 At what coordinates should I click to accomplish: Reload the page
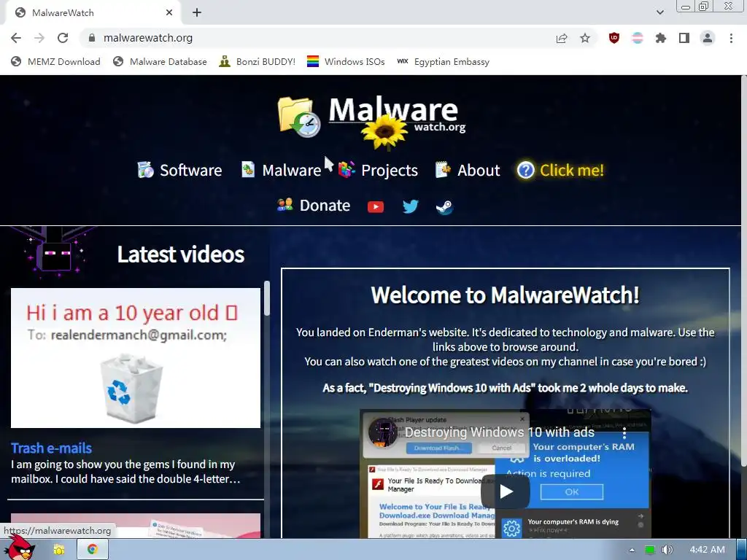pyautogui.click(x=63, y=38)
